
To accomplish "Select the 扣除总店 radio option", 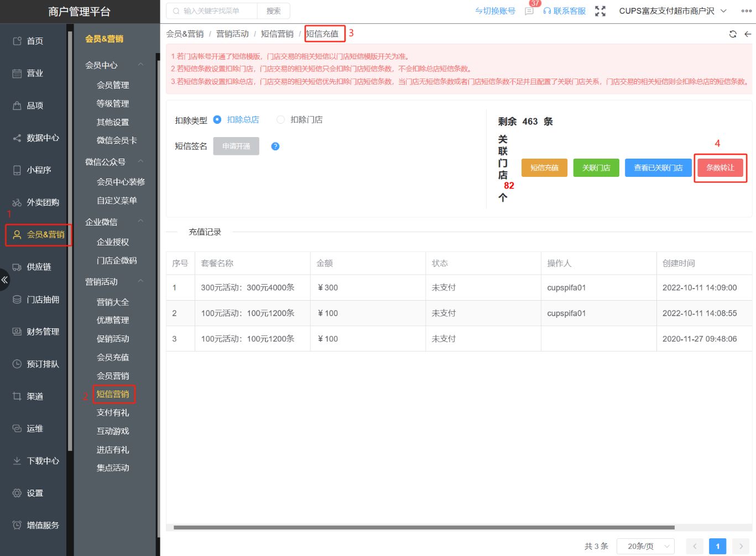I will (x=217, y=119).
